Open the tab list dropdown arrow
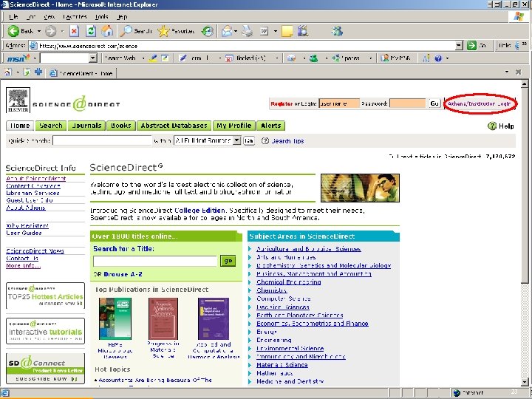Screen dimensions: 532x399 click(507, 72)
